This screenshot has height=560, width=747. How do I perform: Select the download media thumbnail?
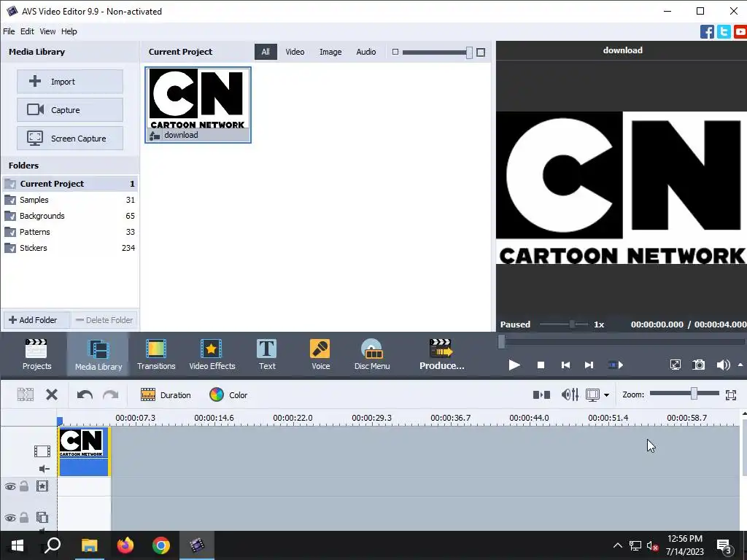coord(198,105)
